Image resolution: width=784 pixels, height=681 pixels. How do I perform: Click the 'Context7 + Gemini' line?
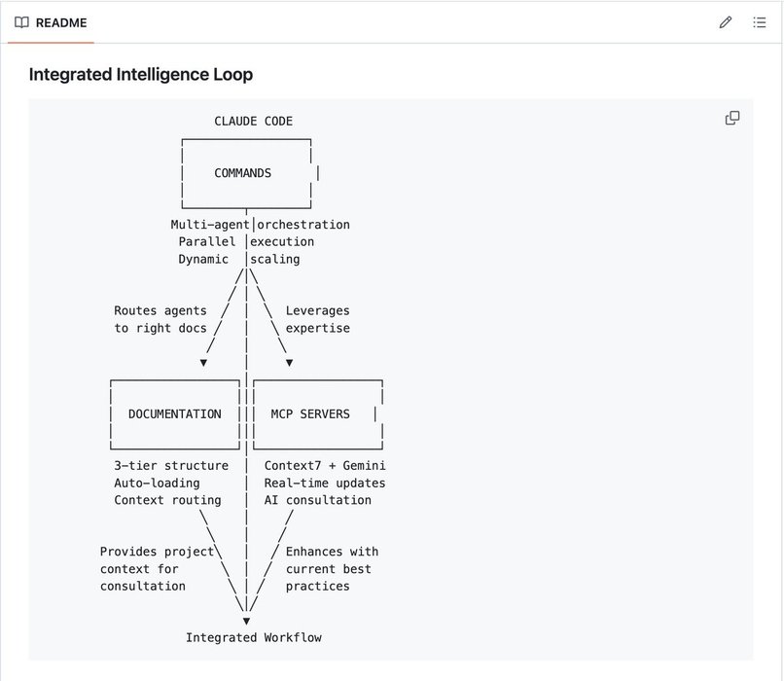tap(325, 466)
